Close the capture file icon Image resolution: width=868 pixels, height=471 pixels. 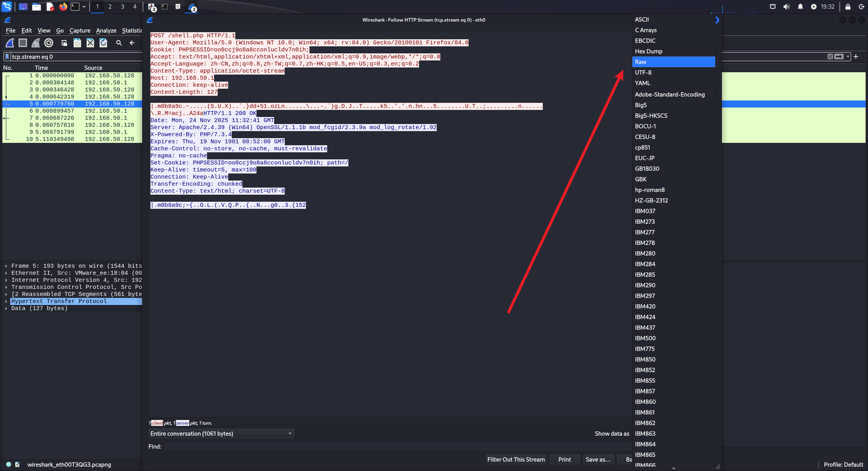(90, 43)
